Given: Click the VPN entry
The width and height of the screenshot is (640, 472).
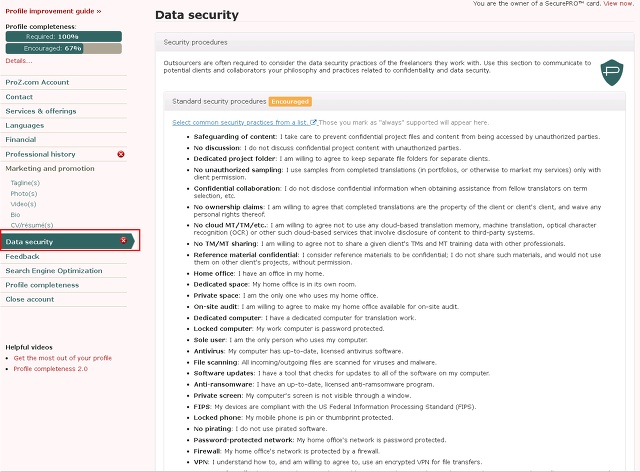Looking at the screenshot, I should pos(338,462).
